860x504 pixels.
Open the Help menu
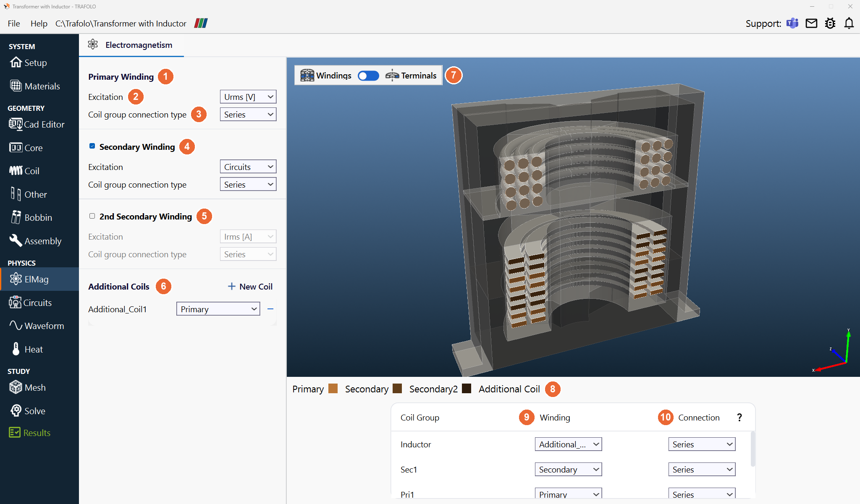(x=39, y=24)
